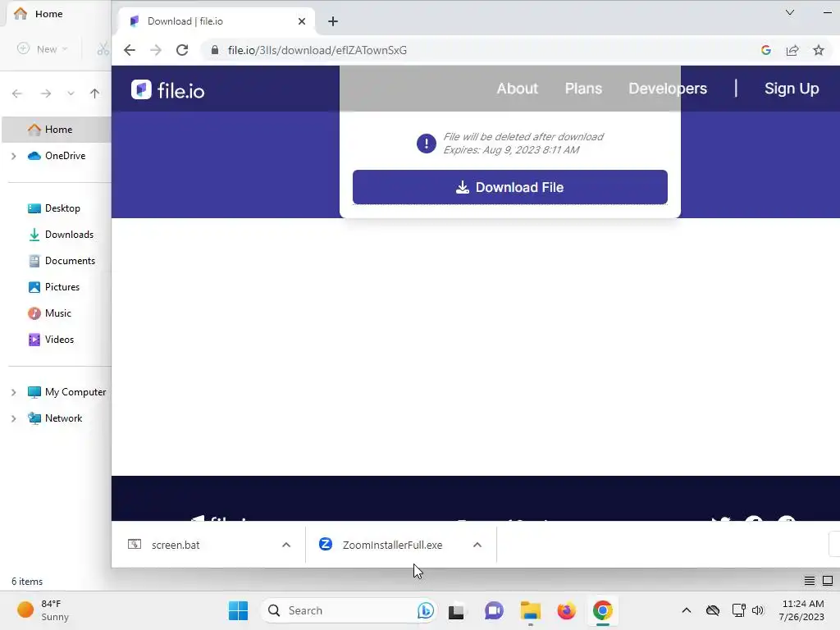Image resolution: width=840 pixels, height=630 pixels.
Task: Open the Windows Start menu
Action: click(238, 610)
